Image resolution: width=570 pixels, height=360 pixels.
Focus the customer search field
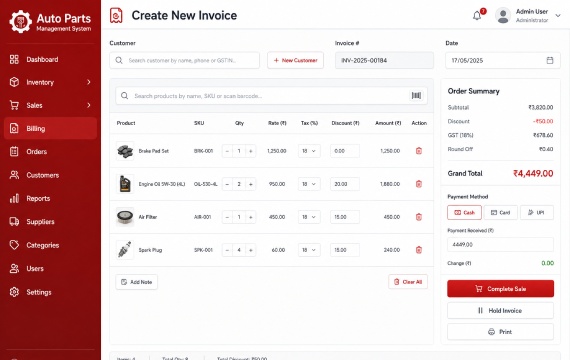[x=185, y=60]
